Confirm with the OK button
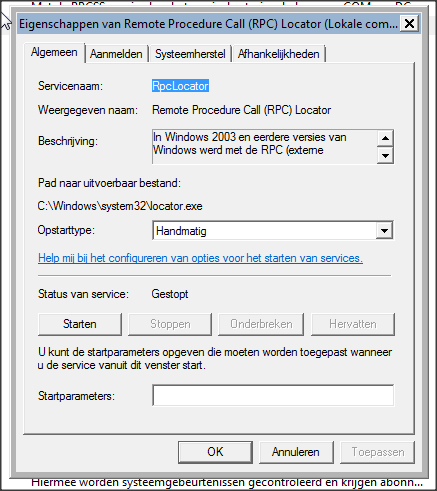437x491 pixels. [215, 452]
